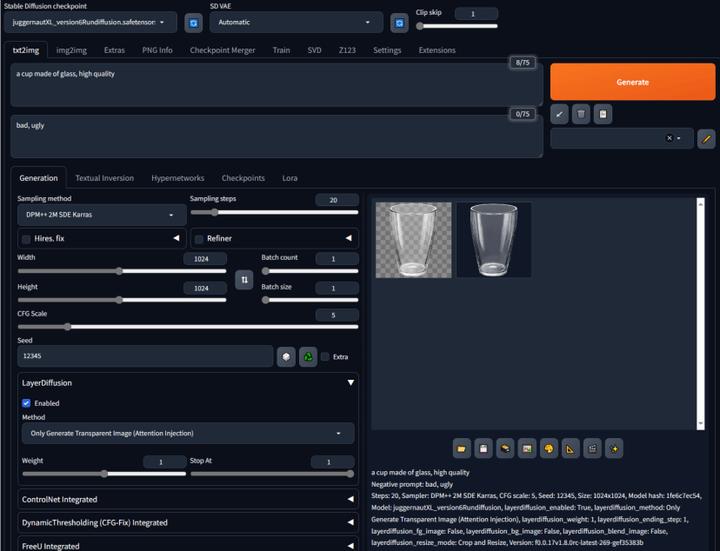Open the Sampling method dropdown
Image resolution: width=720 pixels, height=551 pixels.
click(101, 215)
